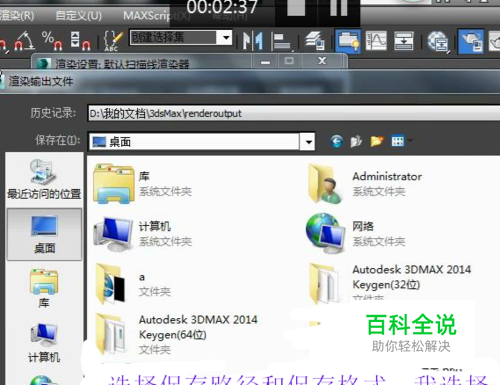The width and height of the screenshot is (500, 385).
Task: Select the Administrator system folder
Action: (365, 183)
